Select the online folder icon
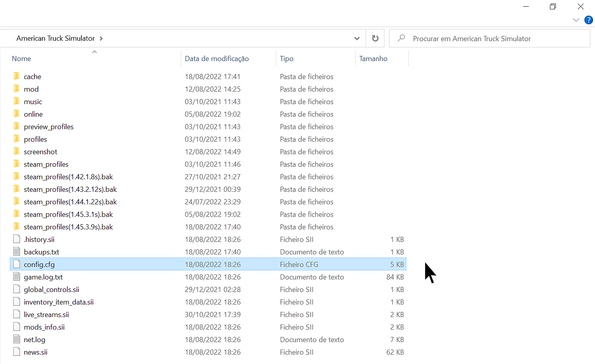The height and width of the screenshot is (364, 595). click(x=16, y=114)
